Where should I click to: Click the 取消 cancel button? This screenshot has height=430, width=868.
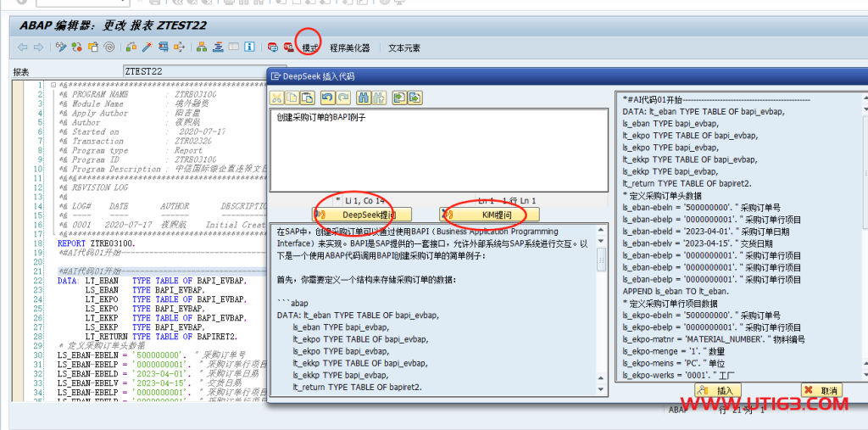pos(822,390)
